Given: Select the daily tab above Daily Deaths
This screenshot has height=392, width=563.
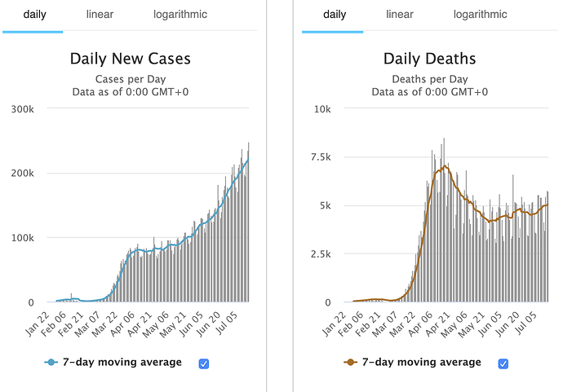Looking at the screenshot, I should pyautogui.click(x=335, y=15).
